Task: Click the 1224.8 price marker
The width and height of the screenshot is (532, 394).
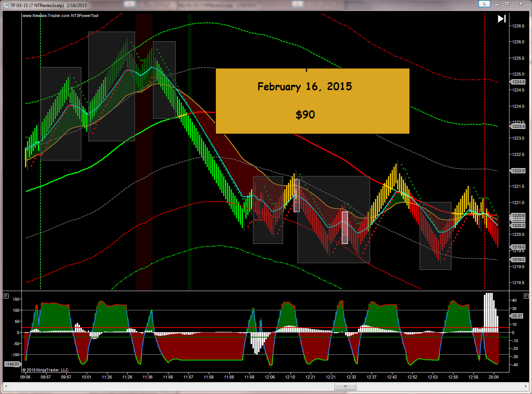Action: coord(518,82)
